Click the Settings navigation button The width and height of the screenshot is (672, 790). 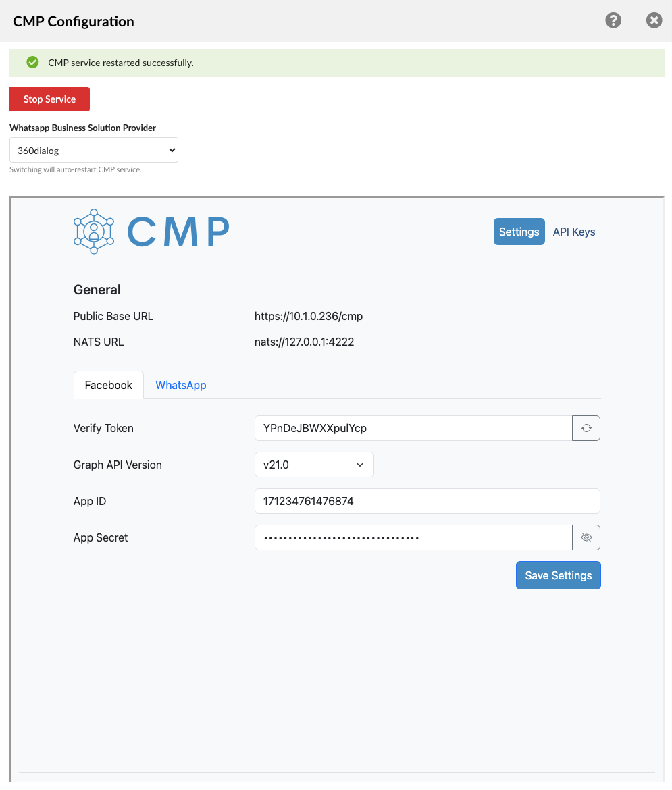point(519,232)
